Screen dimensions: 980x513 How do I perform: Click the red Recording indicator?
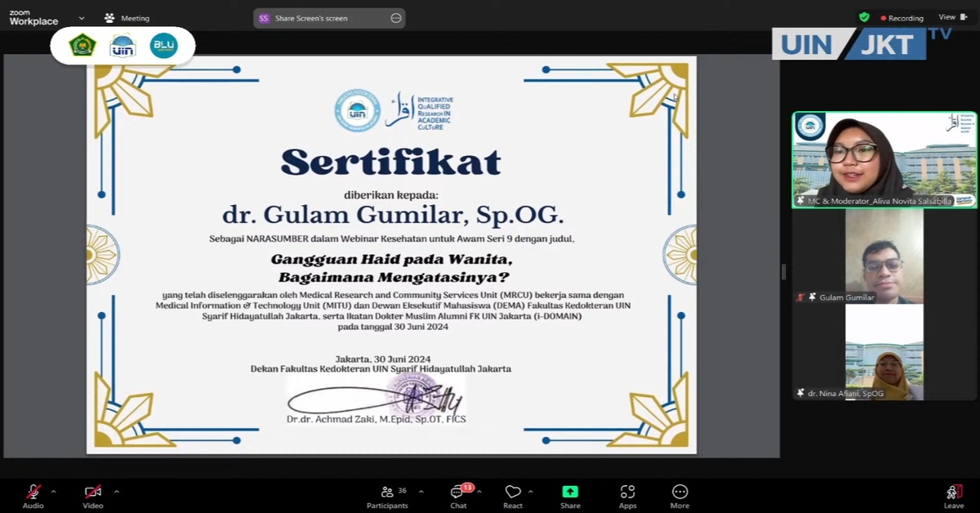tap(902, 18)
